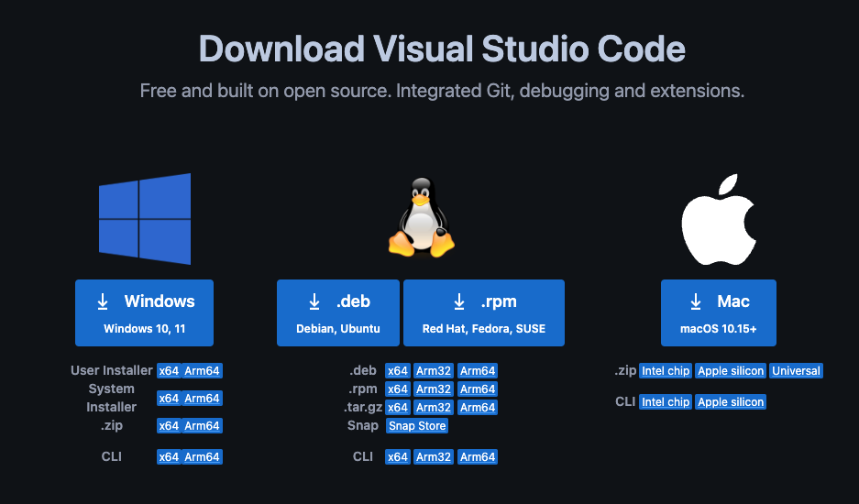The height and width of the screenshot is (504, 859).
Task: Download Windows CLI x64
Action: pyautogui.click(x=169, y=457)
